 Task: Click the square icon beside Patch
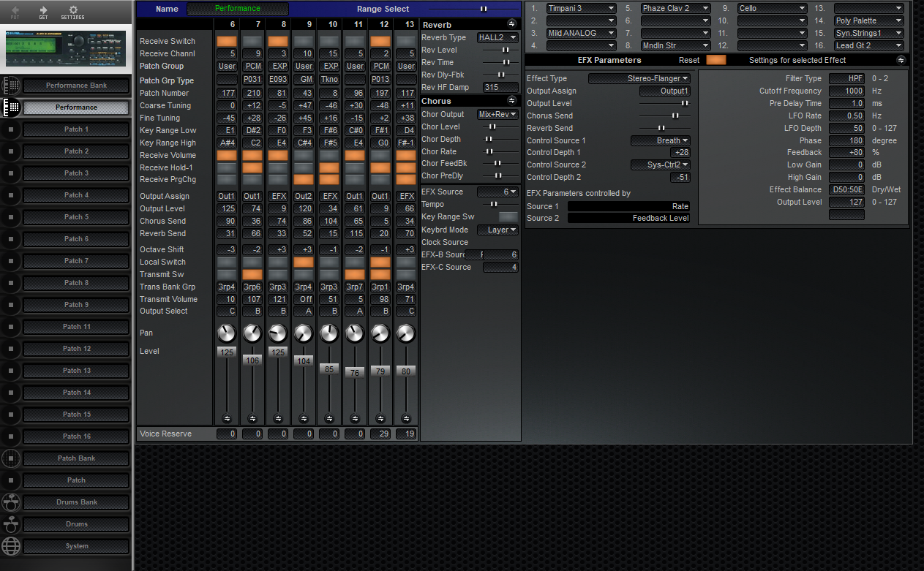[x=11, y=480]
